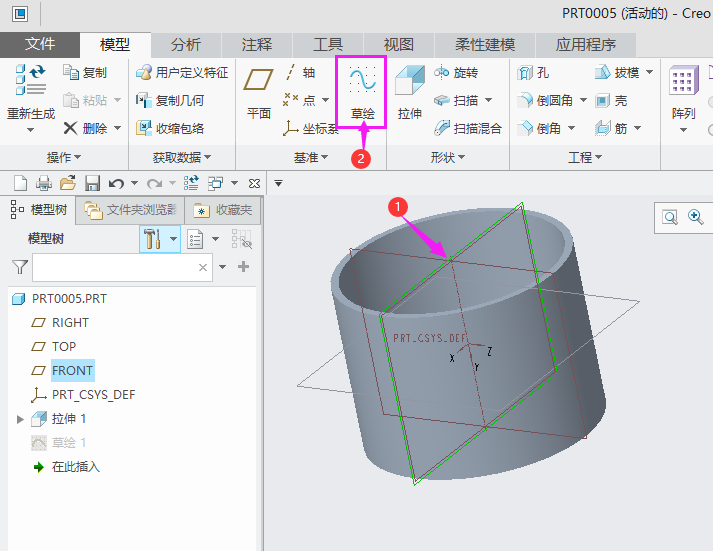Open the model tree settings dropdown
Image resolution: width=713 pixels, height=551 pixels.
tap(174, 239)
